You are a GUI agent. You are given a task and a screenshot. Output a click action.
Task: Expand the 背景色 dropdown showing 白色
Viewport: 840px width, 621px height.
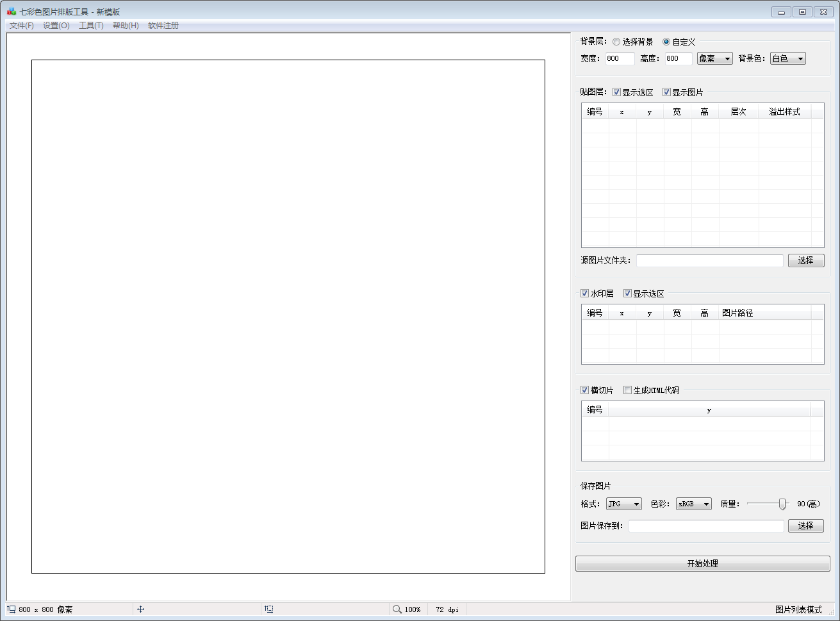click(787, 58)
